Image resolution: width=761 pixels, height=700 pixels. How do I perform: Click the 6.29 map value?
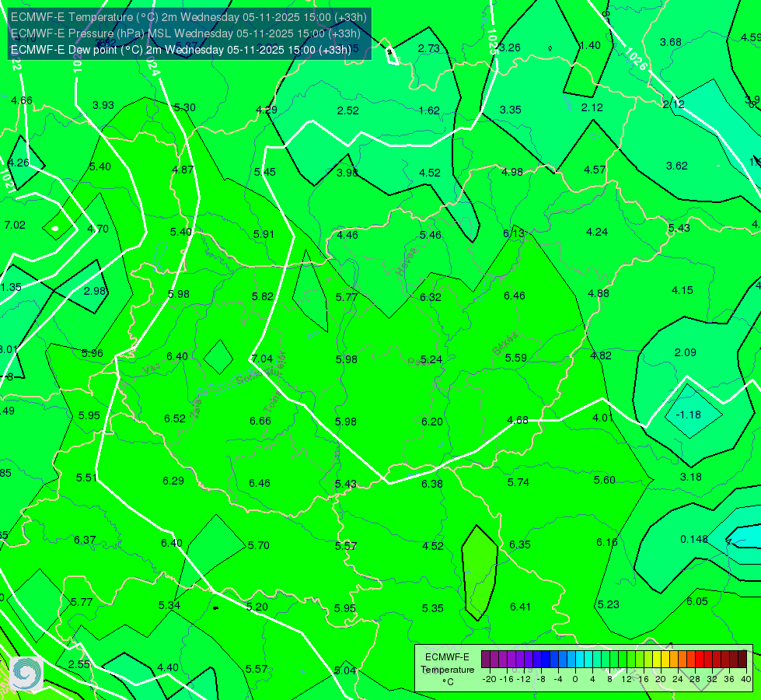173,481
